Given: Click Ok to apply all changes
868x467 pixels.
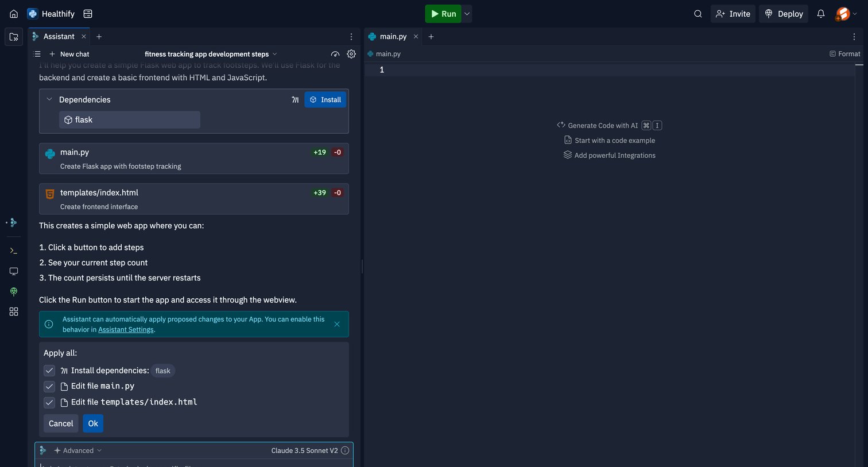Looking at the screenshot, I should coord(93,423).
